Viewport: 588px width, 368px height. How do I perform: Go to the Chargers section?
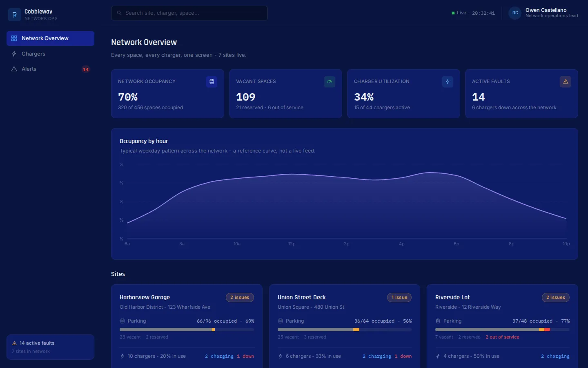51,54
